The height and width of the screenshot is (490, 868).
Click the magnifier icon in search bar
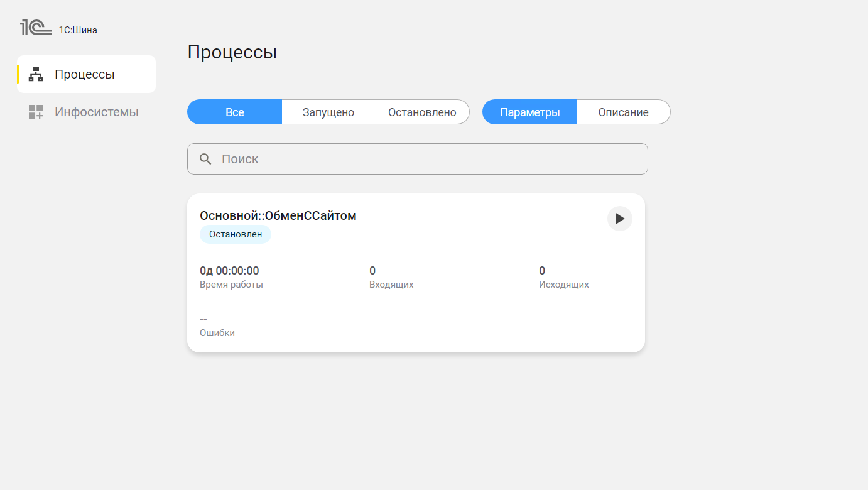pos(205,159)
